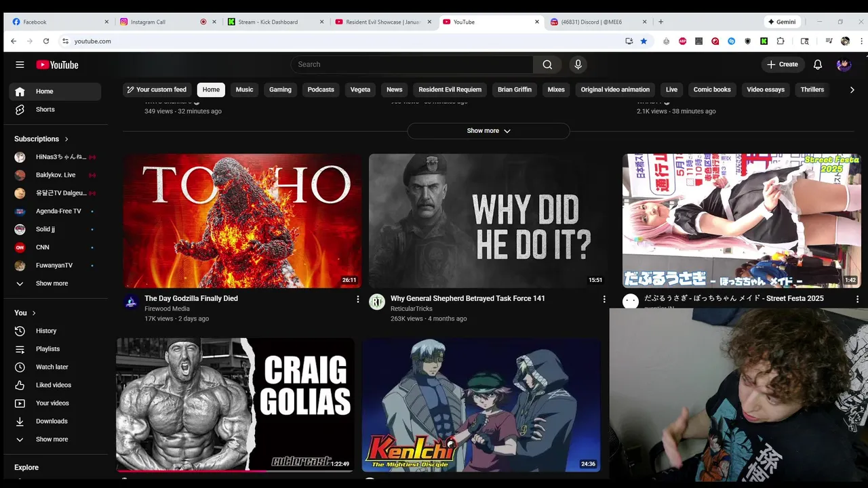868x488 pixels.
Task: Start voice search with microphone icon
Action: point(578,64)
